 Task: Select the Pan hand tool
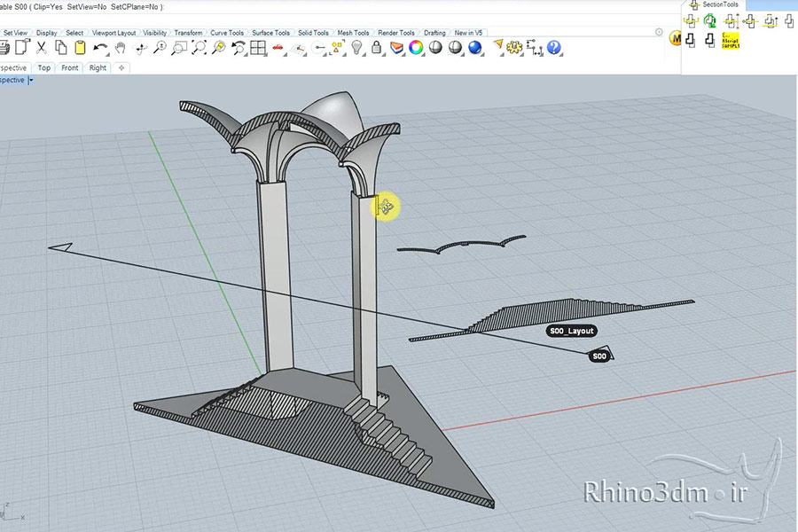[x=120, y=48]
